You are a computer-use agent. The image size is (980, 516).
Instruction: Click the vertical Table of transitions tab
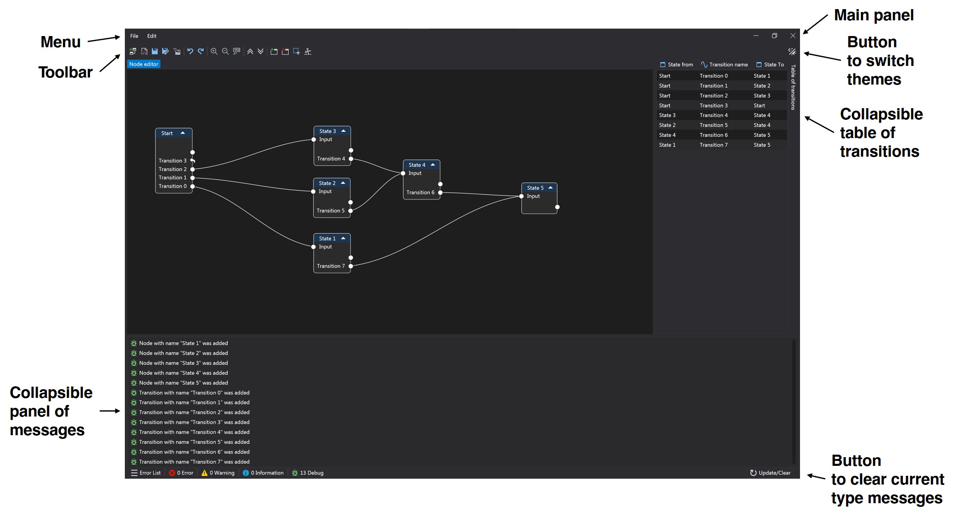[793, 87]
